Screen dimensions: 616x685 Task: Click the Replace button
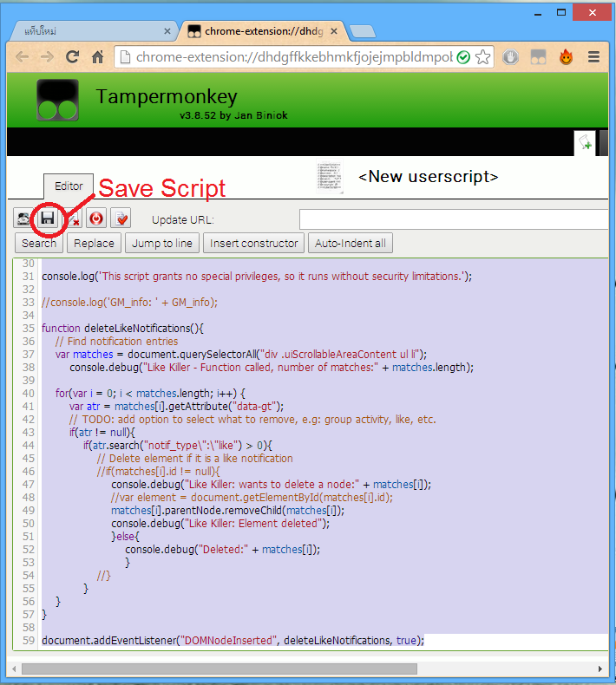pos(94,244)
